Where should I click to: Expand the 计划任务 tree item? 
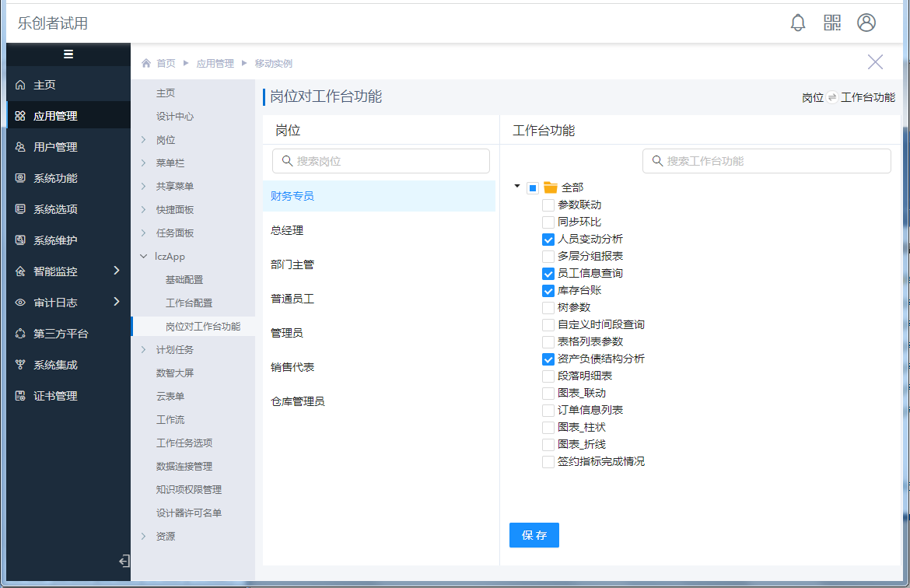(143, 350)
